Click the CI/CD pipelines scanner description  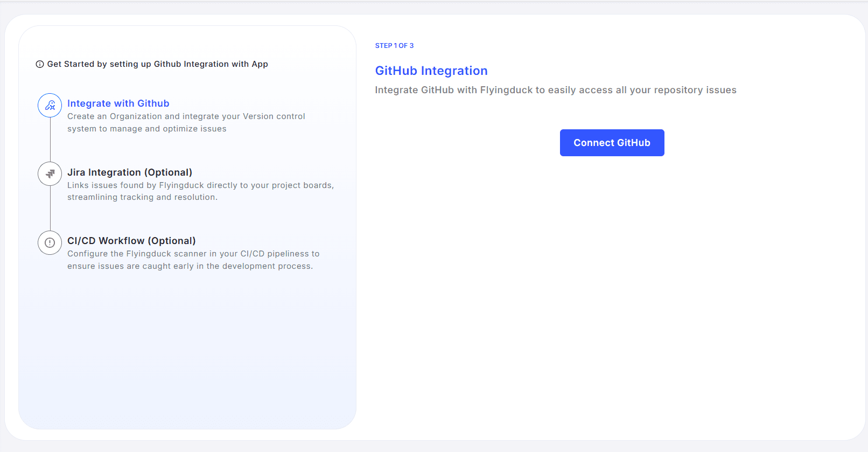(x=193, y=260)
